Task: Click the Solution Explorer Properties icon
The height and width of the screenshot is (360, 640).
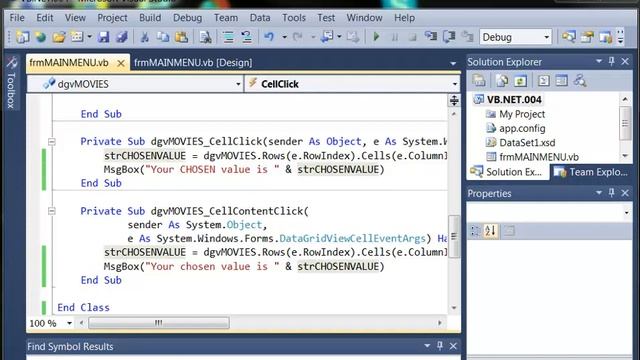Action: pos(479,81)
